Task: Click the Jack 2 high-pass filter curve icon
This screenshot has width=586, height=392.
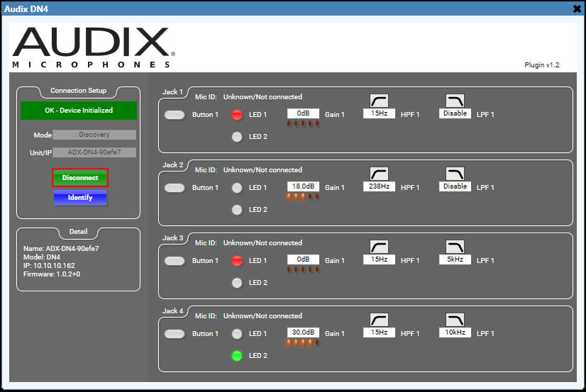Action: pos(379,174)
